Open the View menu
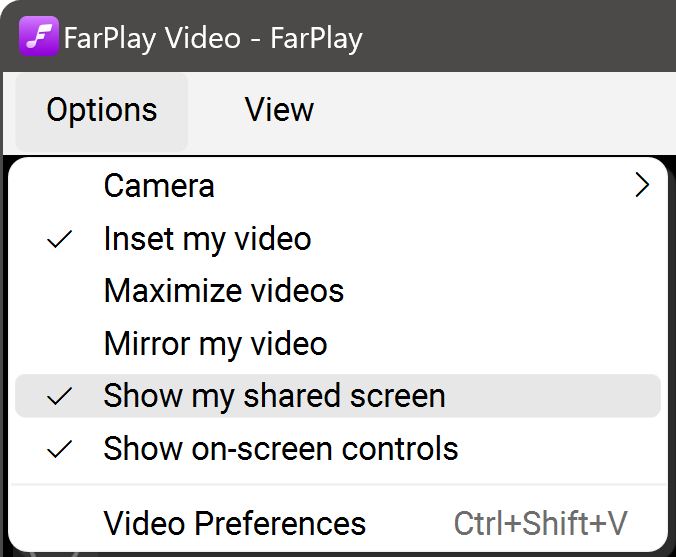 tap(279, 110)
